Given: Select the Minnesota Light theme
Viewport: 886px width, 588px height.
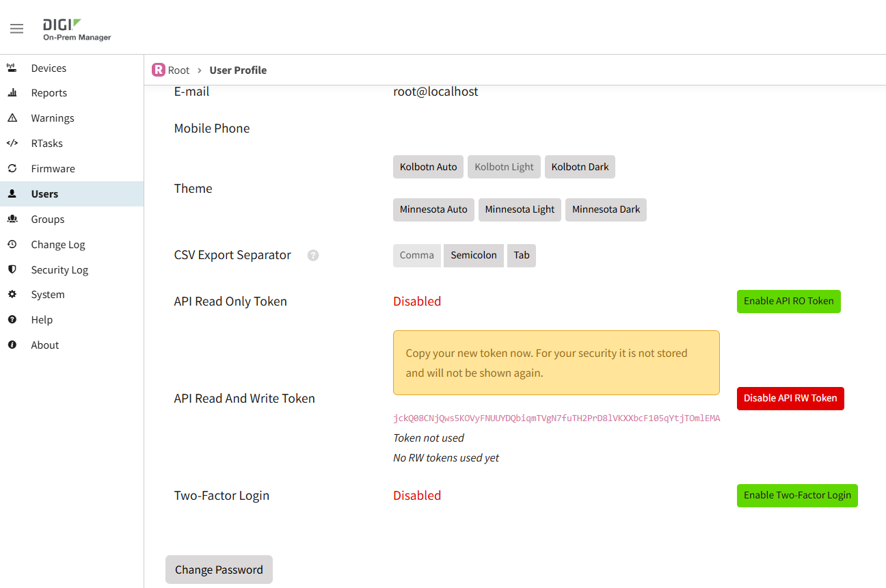Looking at the screenshot, I should click(520, 210).
